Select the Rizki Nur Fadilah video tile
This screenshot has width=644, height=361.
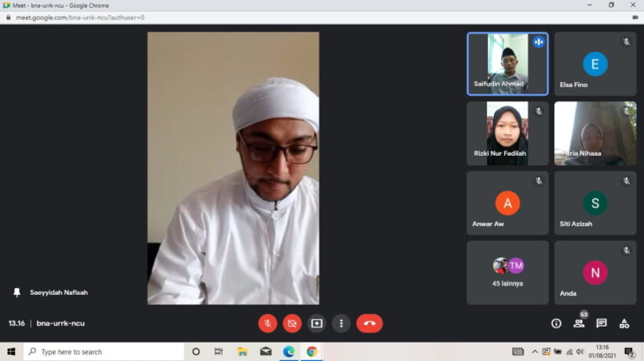tap(507, 133)
